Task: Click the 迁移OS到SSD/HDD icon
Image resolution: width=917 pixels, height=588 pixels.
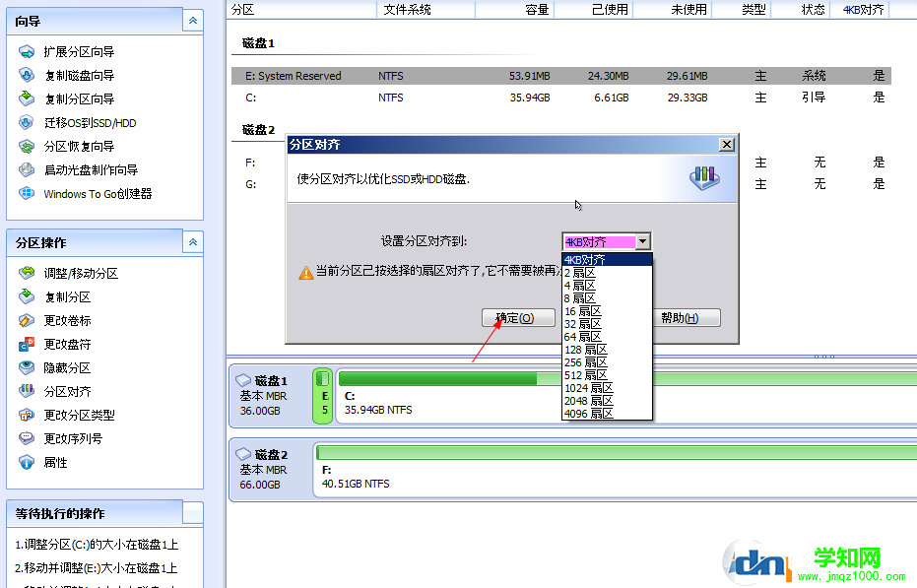Action: pyautogui.click(x=27, y=122)
